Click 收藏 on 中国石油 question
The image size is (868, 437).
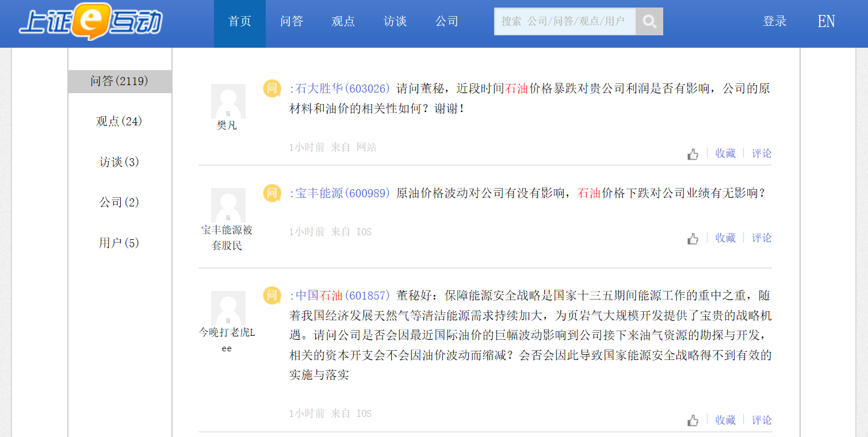[725, 420]
